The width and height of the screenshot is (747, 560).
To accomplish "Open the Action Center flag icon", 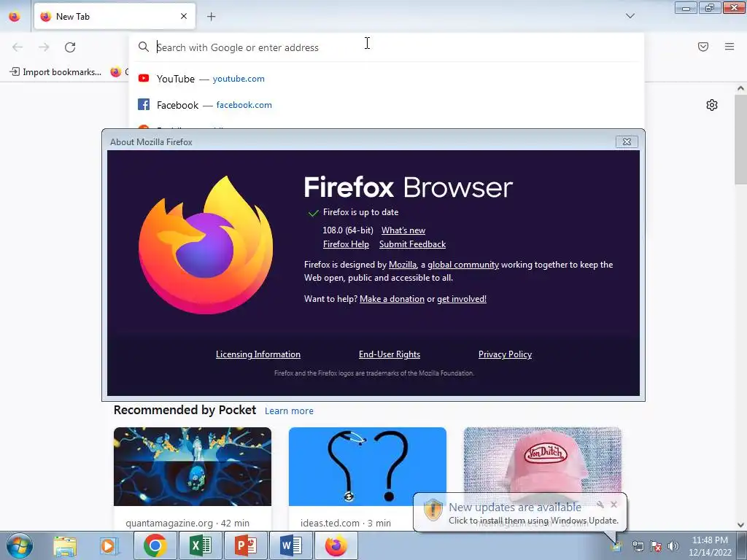I will [656, 546].
